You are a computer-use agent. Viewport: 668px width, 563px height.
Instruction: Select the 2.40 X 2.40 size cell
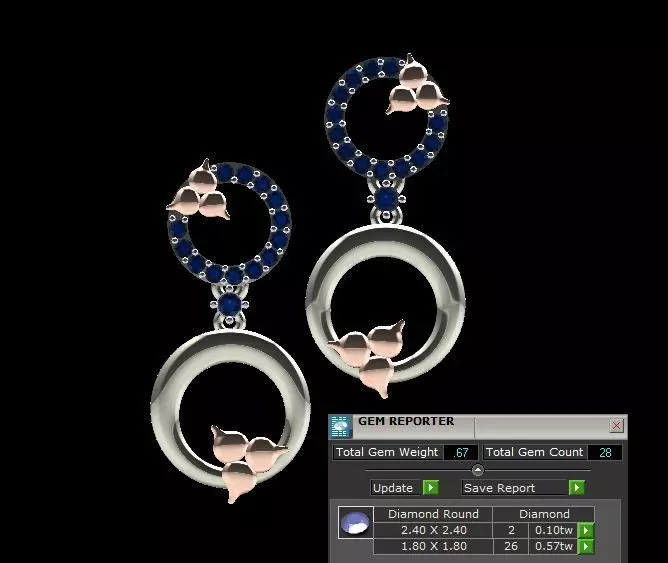433,530
